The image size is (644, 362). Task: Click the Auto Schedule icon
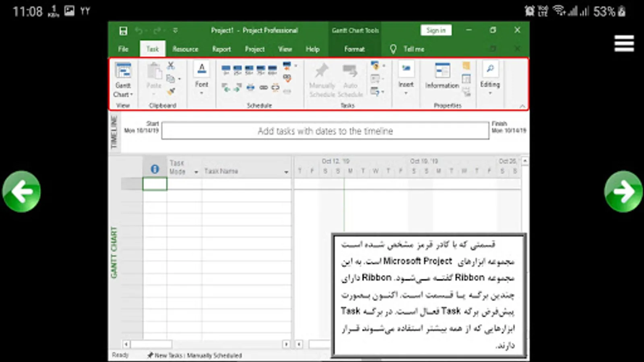pos(350,71)
